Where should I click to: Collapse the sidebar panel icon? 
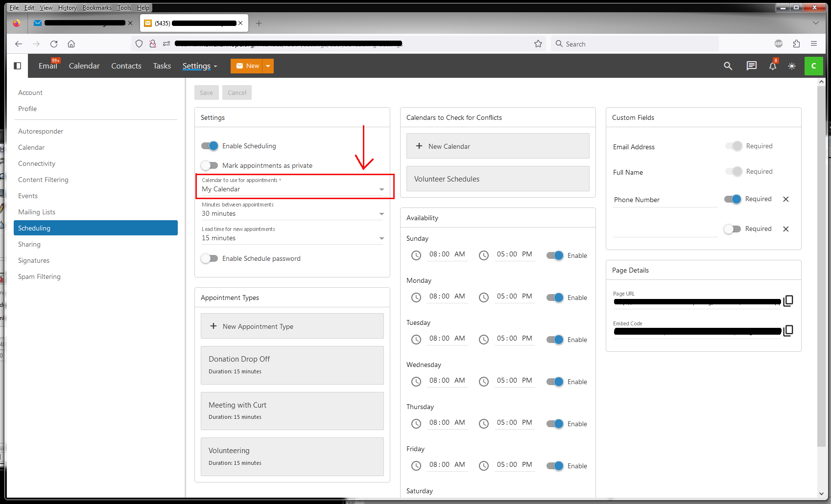(18, 66)
